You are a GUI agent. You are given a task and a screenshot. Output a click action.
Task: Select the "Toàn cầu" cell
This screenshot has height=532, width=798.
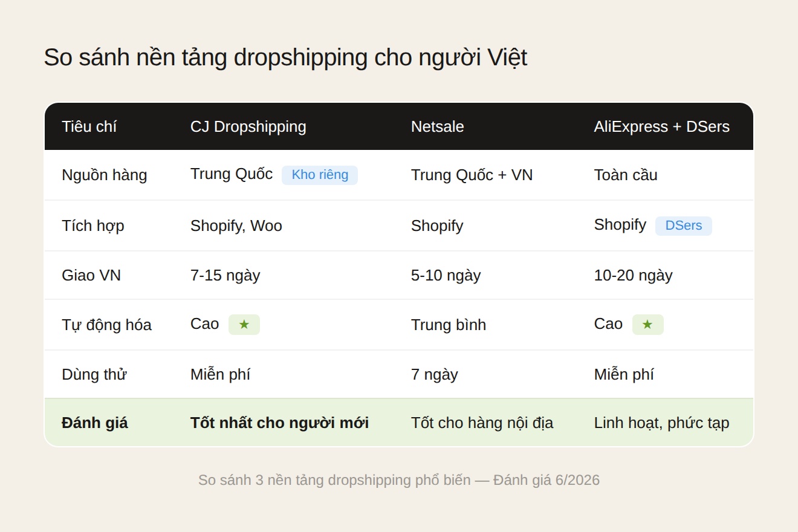tap(626, 175)
